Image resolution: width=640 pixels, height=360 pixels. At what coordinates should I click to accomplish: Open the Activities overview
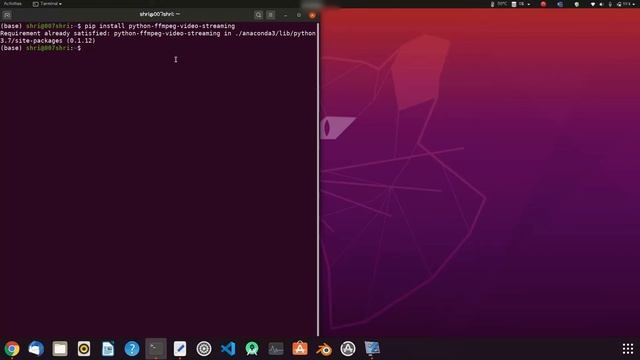[13, 4]
